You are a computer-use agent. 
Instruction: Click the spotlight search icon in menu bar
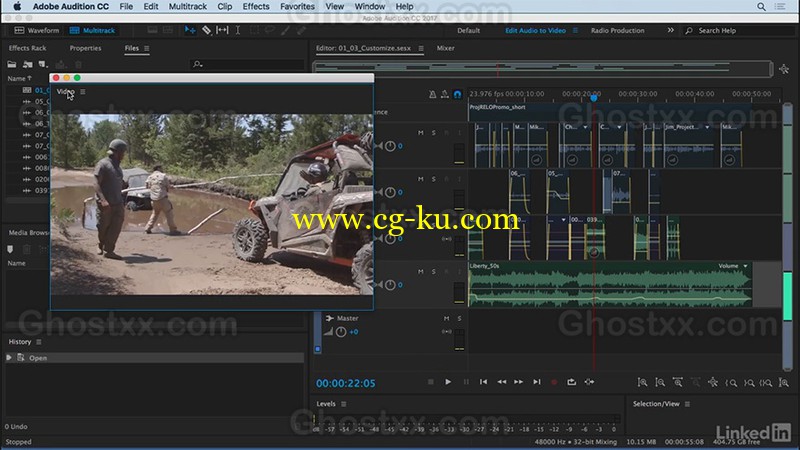[761, 7]
